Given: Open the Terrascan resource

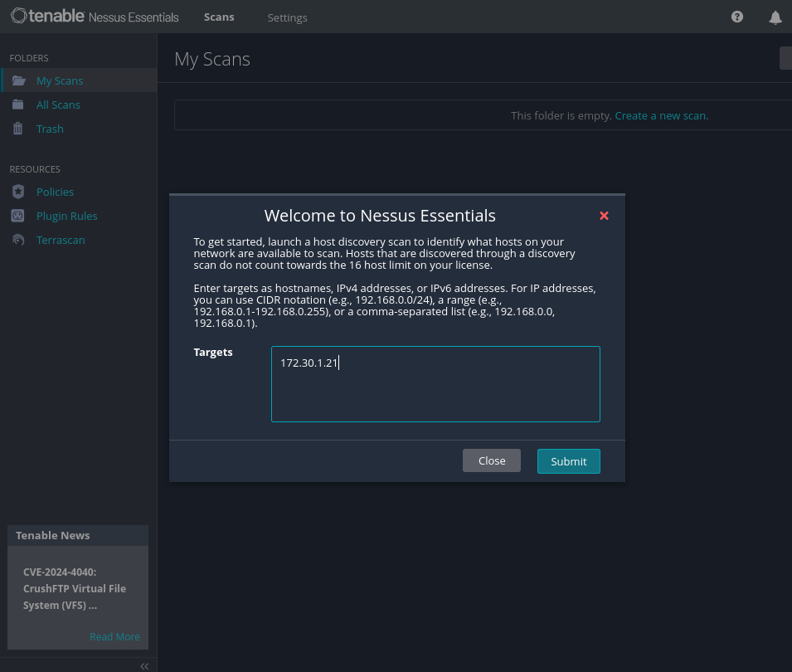Looking at the screenshot, I should [x=61, y=240].
